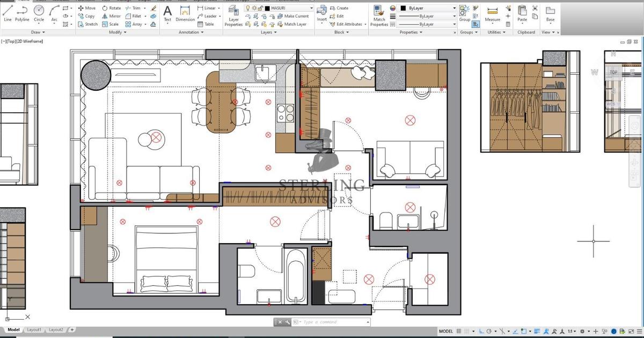This screenshot has height=338, width=644.
Task: Select the Move command
Action: click(x=87, y=8)
